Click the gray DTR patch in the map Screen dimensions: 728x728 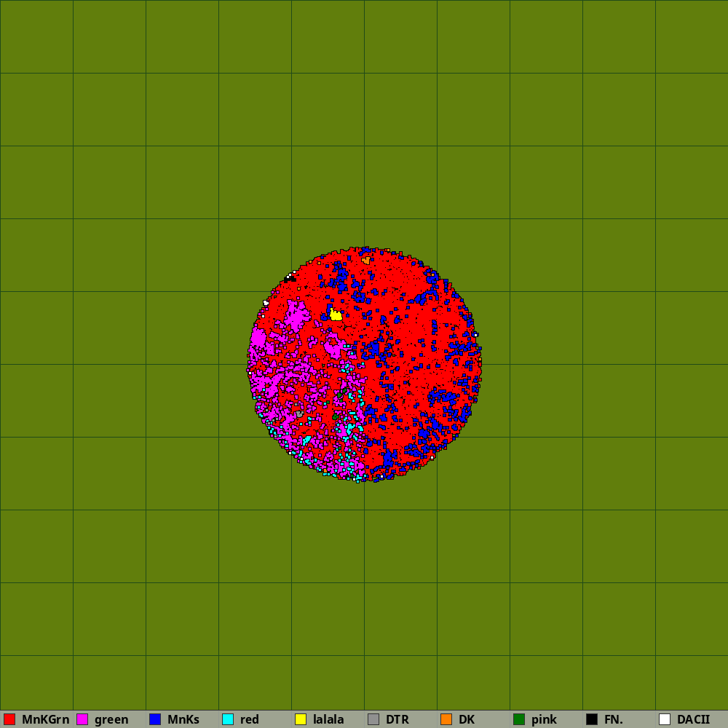299,414
